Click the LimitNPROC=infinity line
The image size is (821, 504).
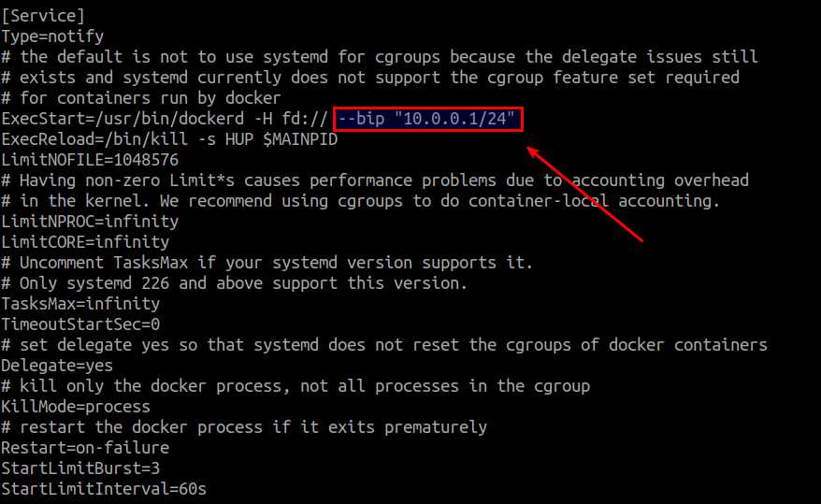click(x=90, y=222)
